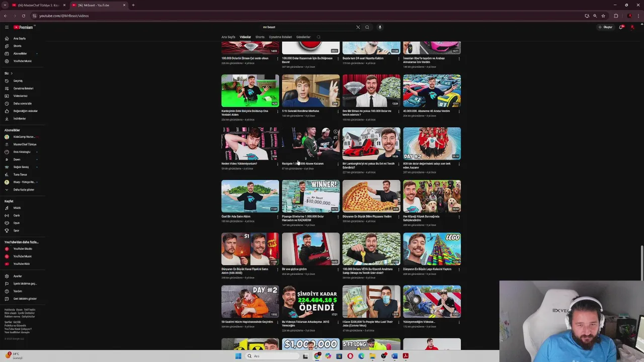Open options for Her Köpeği Köpek Barınağında Sahiplendirdim

click(x=459, y=217)
